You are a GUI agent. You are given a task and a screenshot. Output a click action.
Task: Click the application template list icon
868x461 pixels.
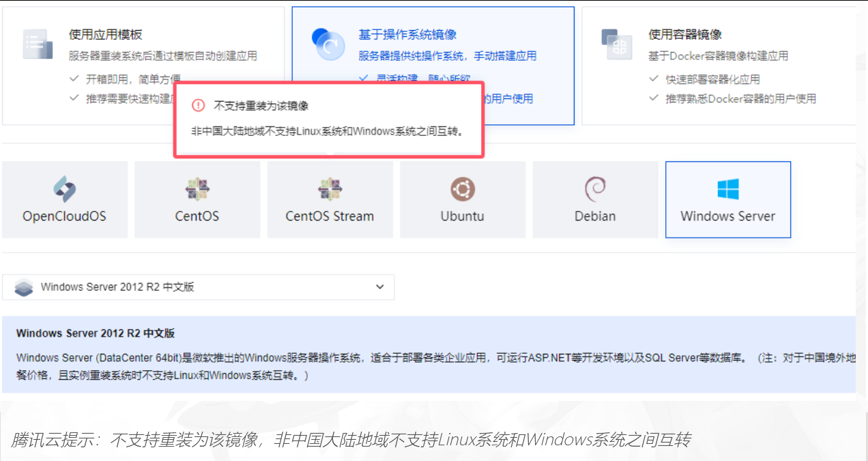pos(38,44)
